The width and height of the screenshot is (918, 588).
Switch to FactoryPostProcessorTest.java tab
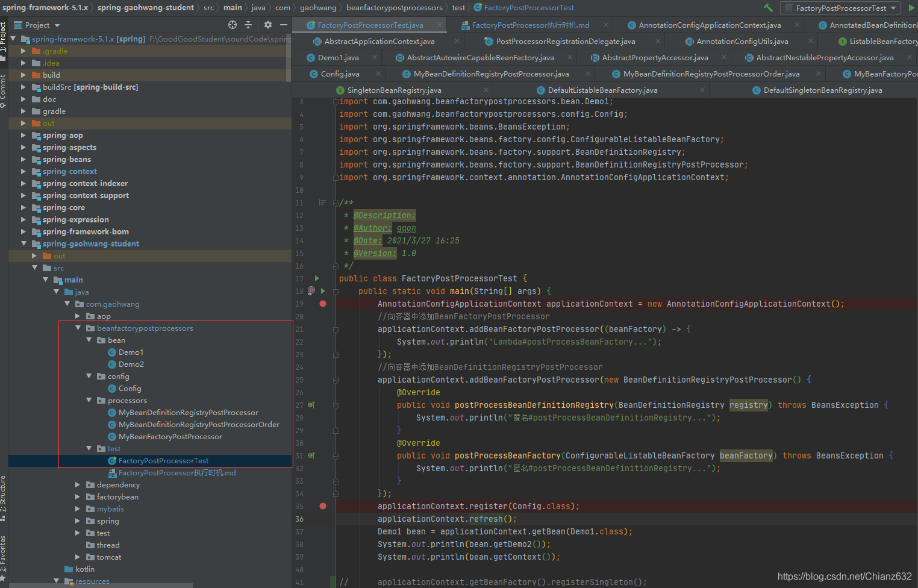click(x=370, y=25)
